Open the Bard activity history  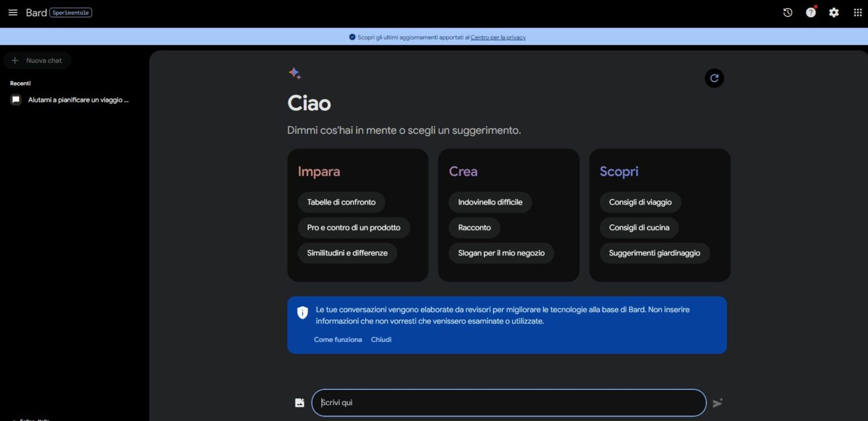tap(788, 12)
